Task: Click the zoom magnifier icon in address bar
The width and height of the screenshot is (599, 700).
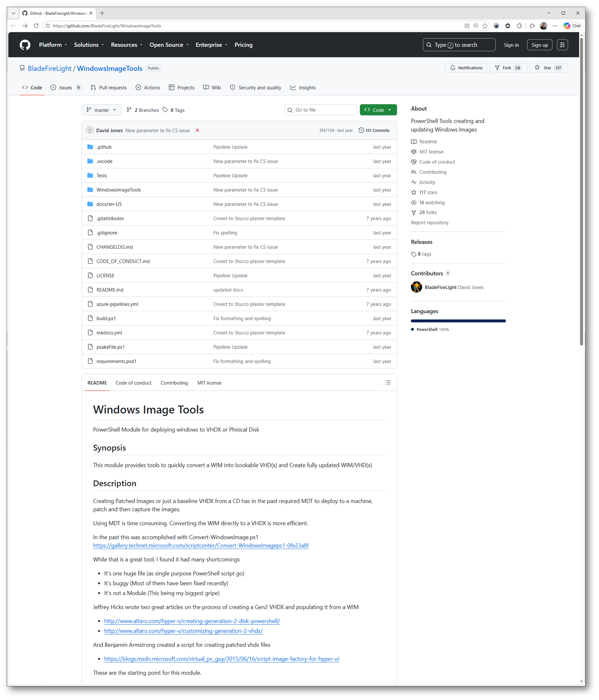Action: point(476,26)
